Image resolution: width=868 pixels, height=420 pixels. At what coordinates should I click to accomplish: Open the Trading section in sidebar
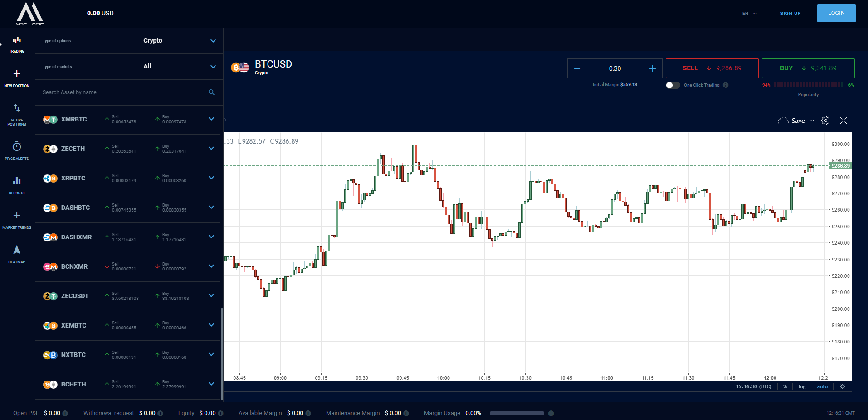(17, 44)
